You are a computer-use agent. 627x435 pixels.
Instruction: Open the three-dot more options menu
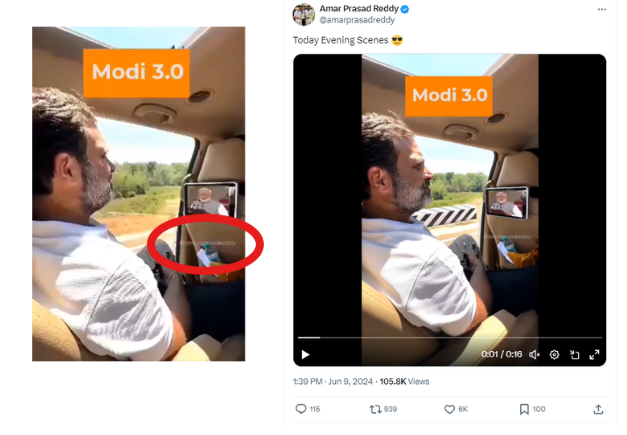[601, 9]
